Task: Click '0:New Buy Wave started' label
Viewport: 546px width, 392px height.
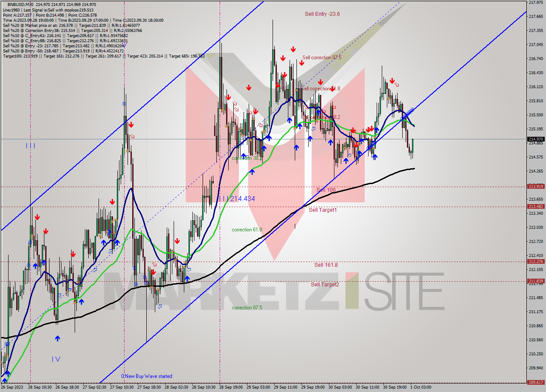Action: pyautogui.click(x=147, y=376)
